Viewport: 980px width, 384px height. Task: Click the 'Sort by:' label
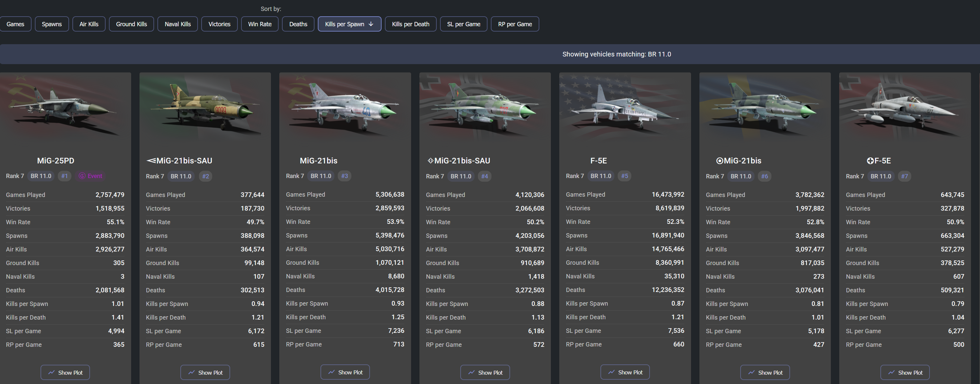271,9
